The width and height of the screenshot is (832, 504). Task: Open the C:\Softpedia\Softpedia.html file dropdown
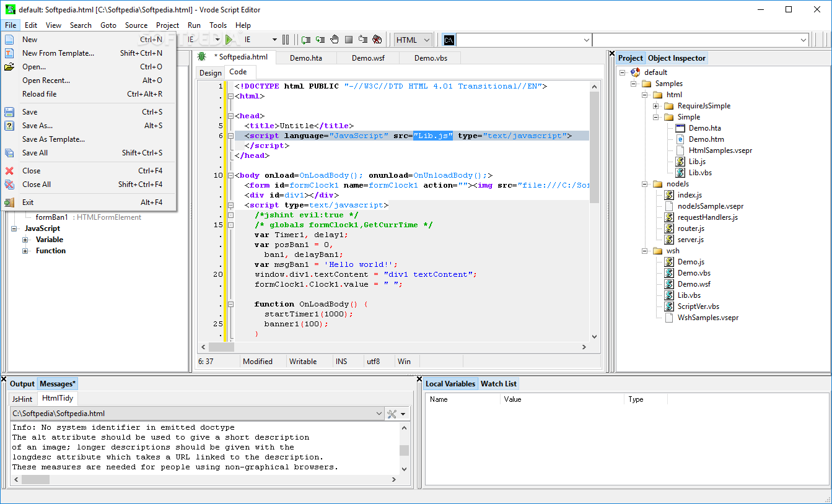click(379, 414)
